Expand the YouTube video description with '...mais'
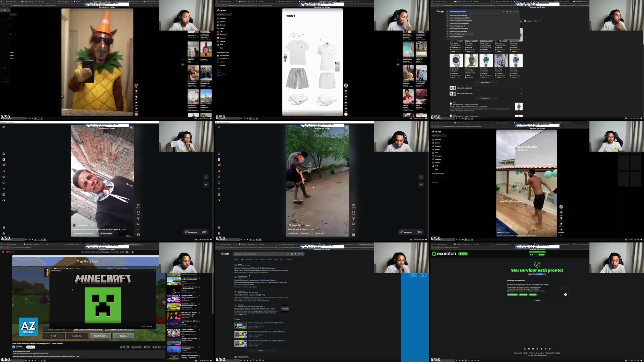Image resolution: width=644 pixels, height=362 pixels. pyautogui.click(x=77, y=357)
